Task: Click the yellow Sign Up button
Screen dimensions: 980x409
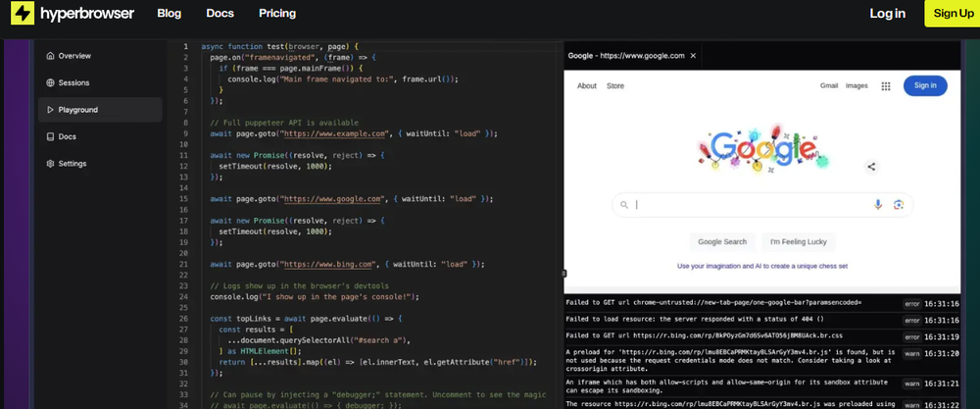Action: (x=953, y=13)
